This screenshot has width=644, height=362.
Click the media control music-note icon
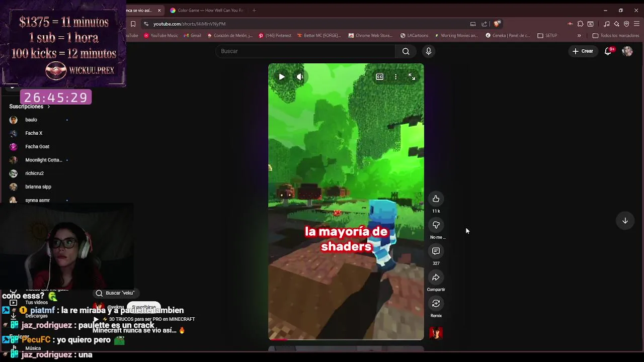tap(606, 24)
